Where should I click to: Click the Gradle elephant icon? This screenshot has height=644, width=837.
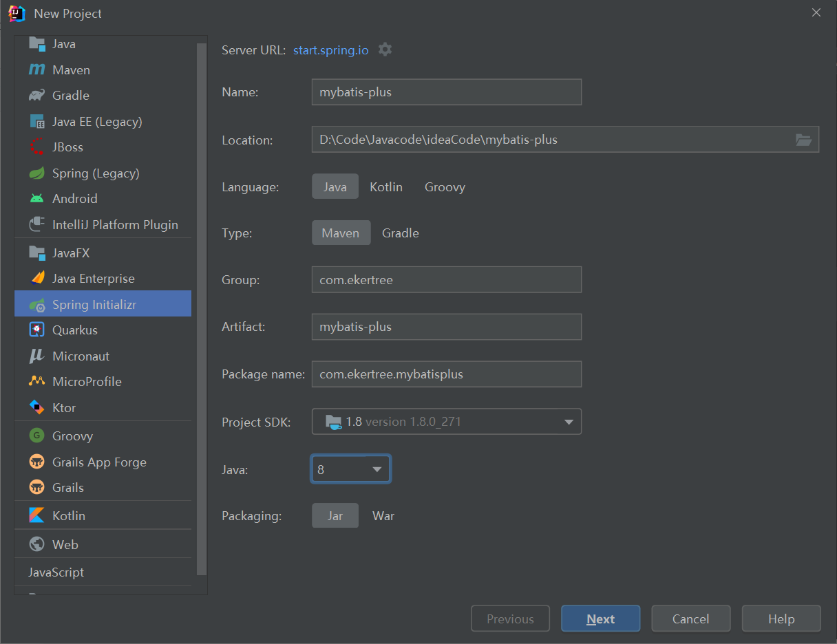[37, 96]
